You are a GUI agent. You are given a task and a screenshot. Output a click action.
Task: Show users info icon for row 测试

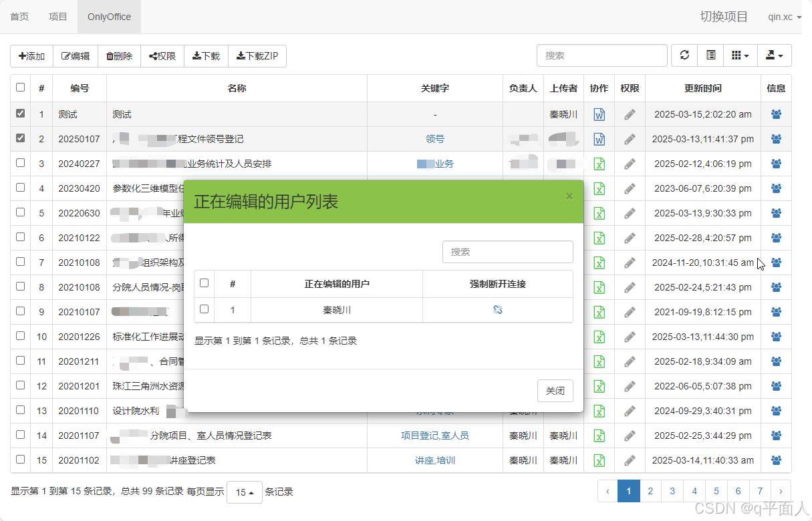point(776,114)
